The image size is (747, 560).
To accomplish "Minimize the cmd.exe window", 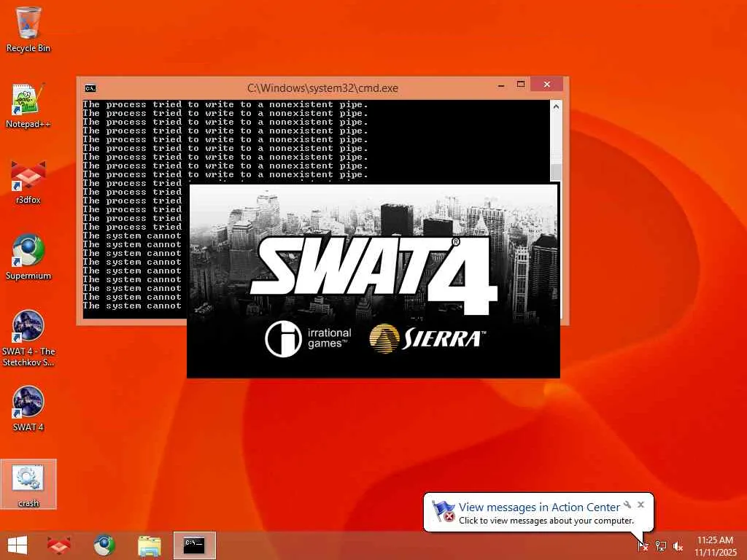I will tap(501, 86).
